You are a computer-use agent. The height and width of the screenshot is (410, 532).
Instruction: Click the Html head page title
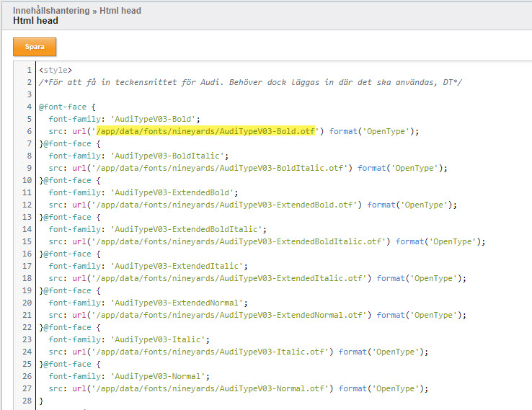click(x=35, y=21)
